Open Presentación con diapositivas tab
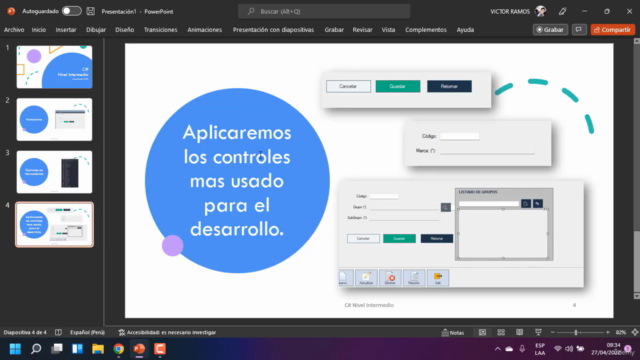This screenshot has width=640, height=360. [273, 30]
